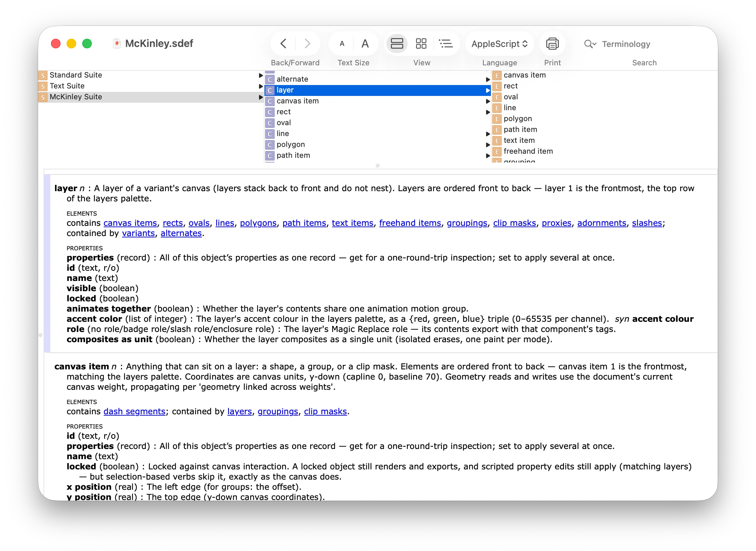Select the text item element row

(x=604, y=140)
